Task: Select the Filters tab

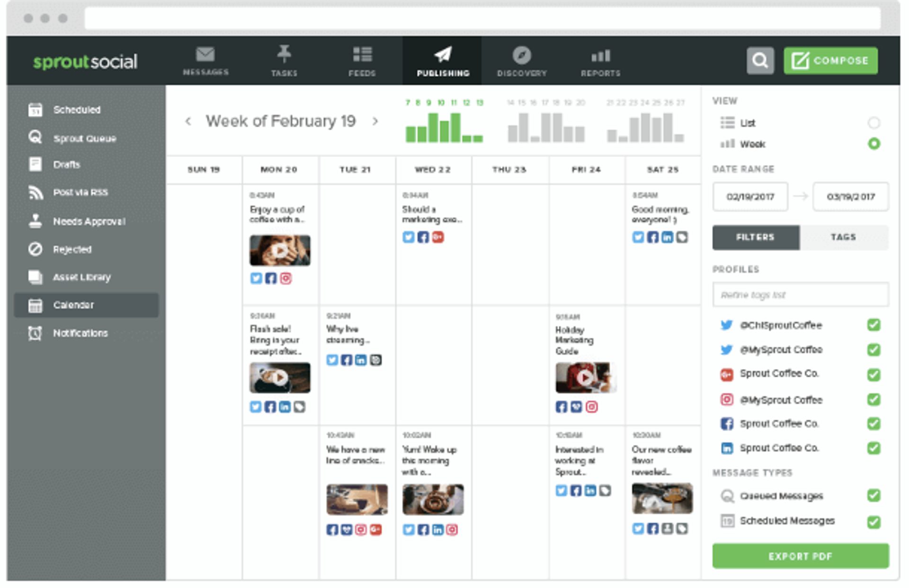Action: click(755, 237)
